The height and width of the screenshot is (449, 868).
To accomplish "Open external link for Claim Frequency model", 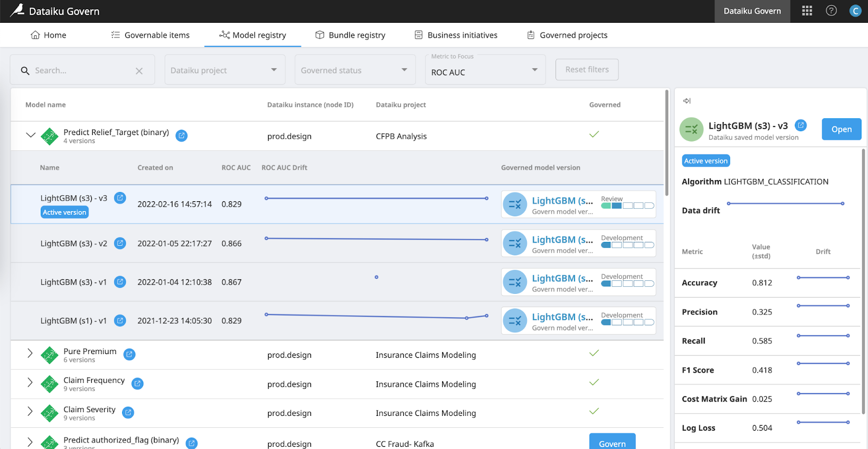I will coord(137,383).
